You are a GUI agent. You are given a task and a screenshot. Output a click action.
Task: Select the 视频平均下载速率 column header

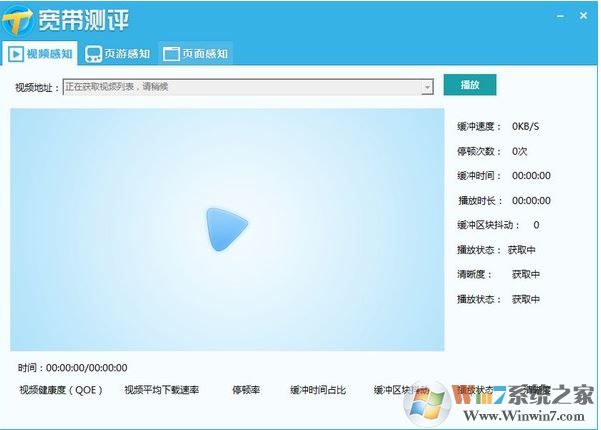(161, 390)
